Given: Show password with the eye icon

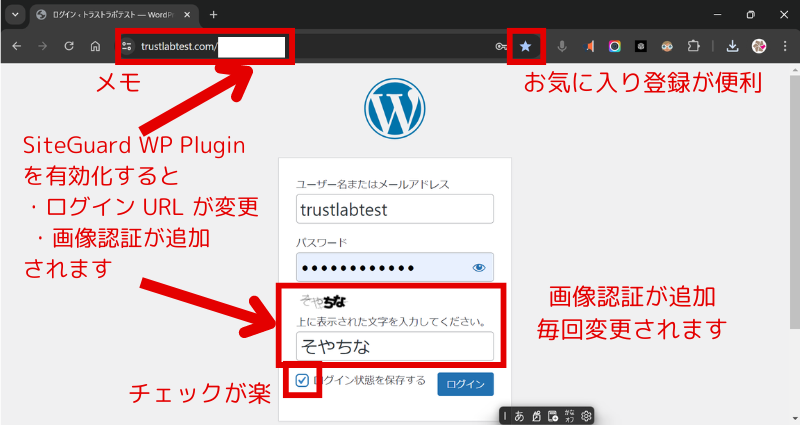Looking at the screenshot, I should [x=479, y=267].
